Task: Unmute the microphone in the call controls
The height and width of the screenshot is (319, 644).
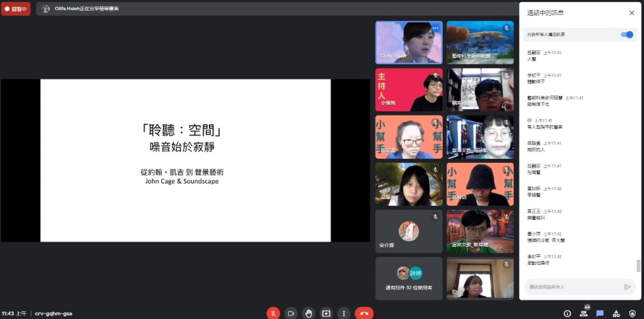Action: point(273,313)
